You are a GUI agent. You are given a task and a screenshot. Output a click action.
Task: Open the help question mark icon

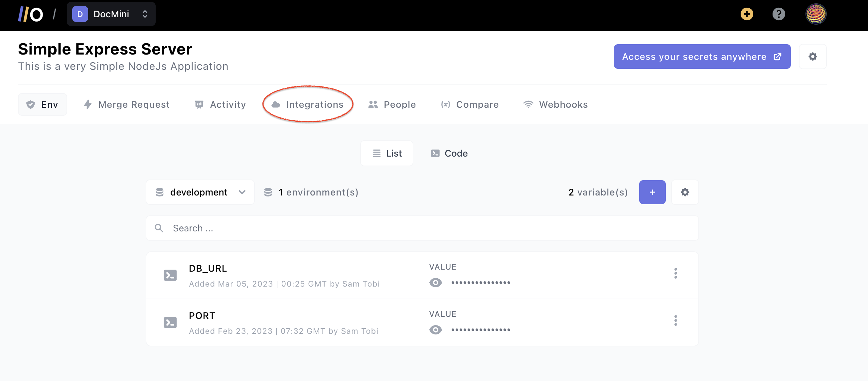[x=778, y=14]
